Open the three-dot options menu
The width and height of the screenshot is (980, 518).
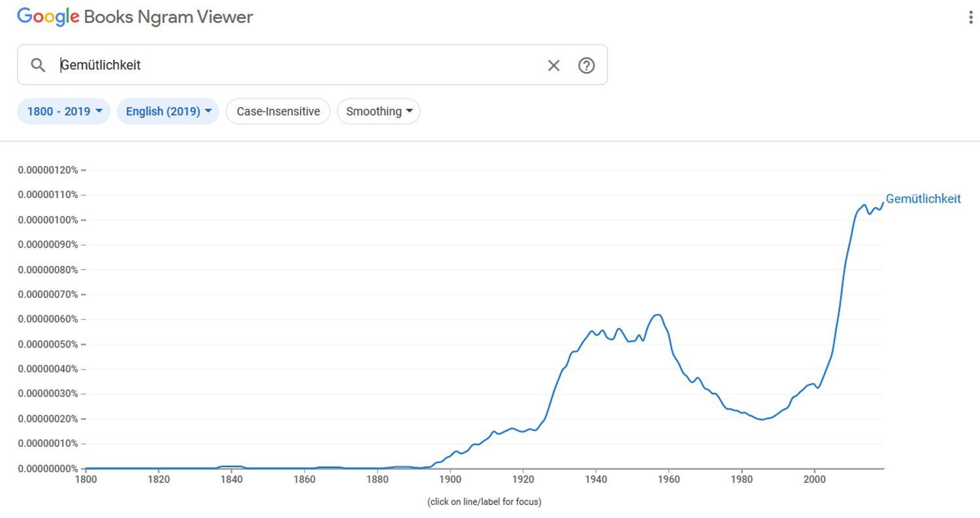[971, 18]
